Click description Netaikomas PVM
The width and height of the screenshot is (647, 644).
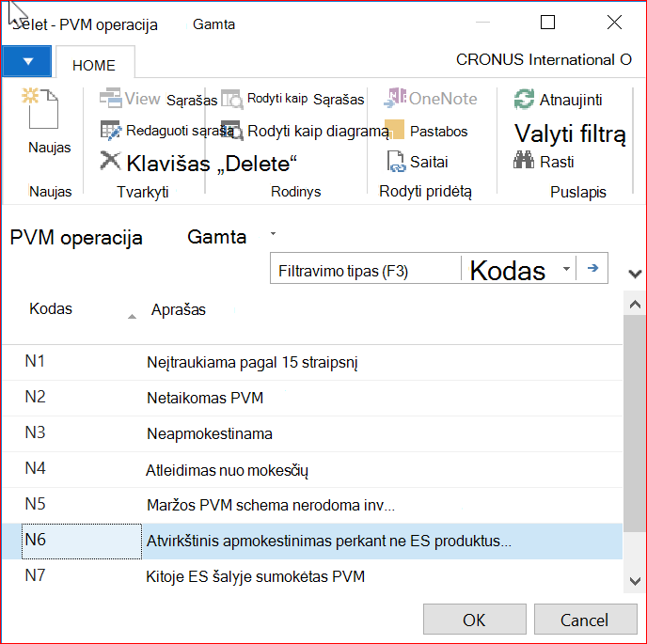(x=205, y=398)
